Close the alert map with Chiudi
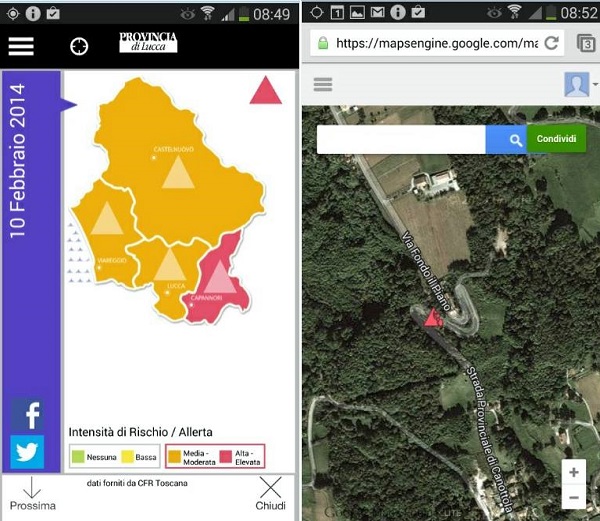The image size is (600, 521). pyautogui.click(x=270, y=494)
